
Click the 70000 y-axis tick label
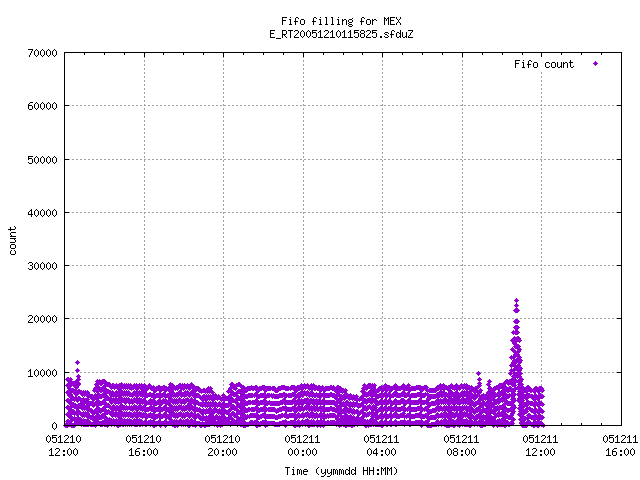point(42,53)
